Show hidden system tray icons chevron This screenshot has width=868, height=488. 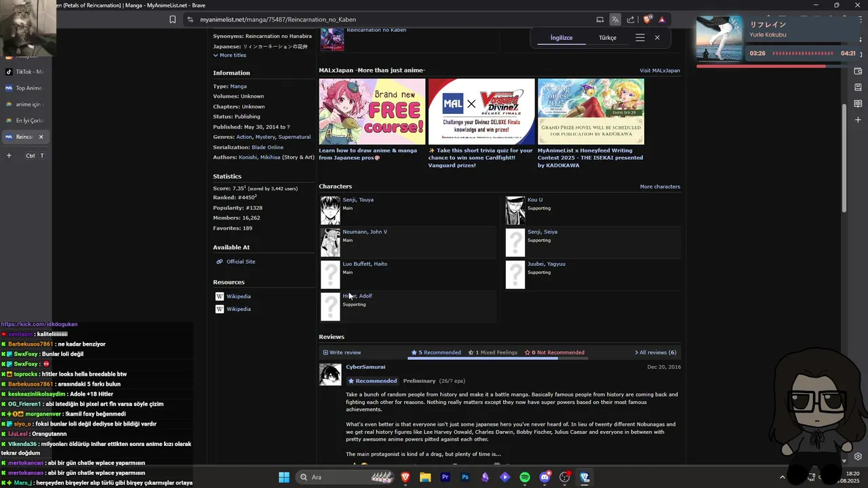click(x=782, y=477)
